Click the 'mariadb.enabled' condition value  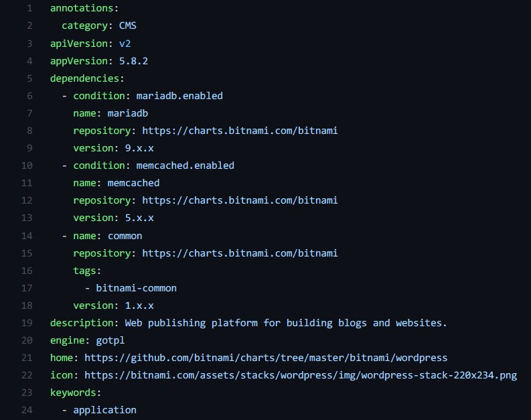click(x=179, y=96)
